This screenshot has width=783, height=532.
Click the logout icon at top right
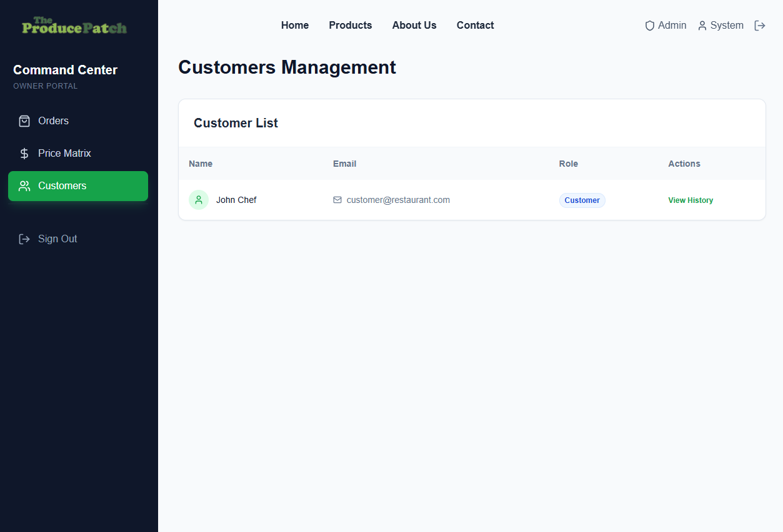coord(760,26)
